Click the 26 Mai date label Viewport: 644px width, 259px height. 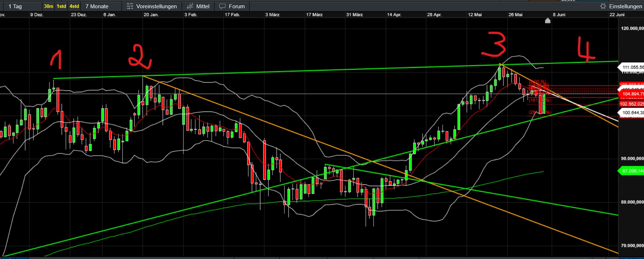click(515, 15)
